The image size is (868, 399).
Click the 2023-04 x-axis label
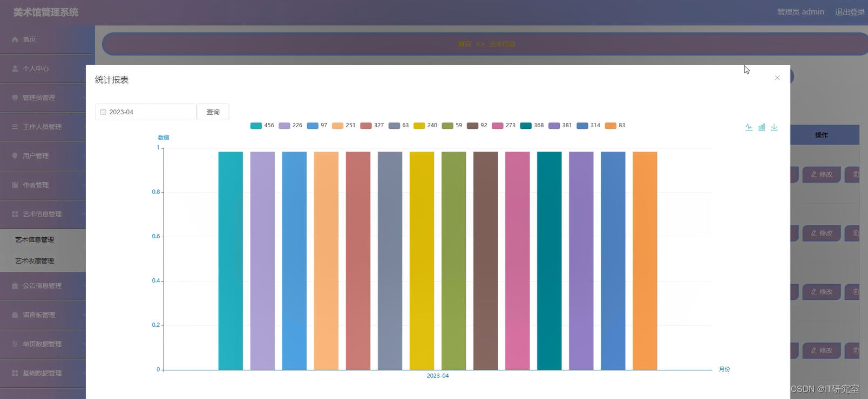pos(438,376)
